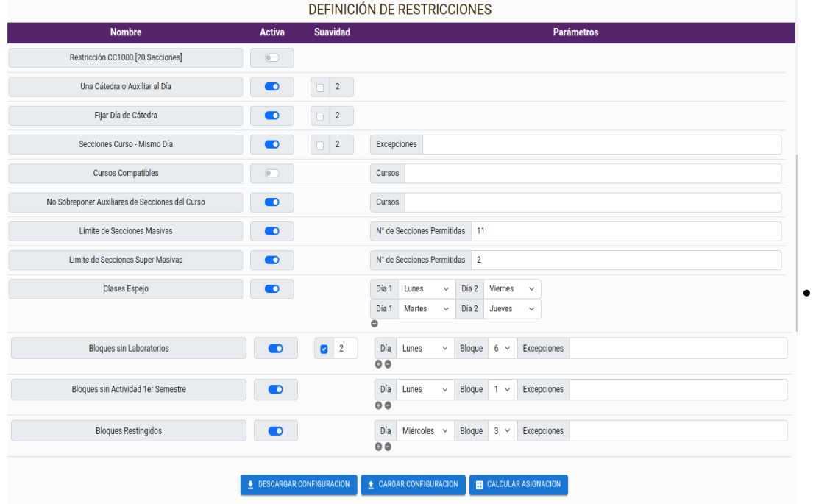Remove a row from Bloques sin Actividad 1er Semestre
The image size is (816, 504).
coord(388,405)
